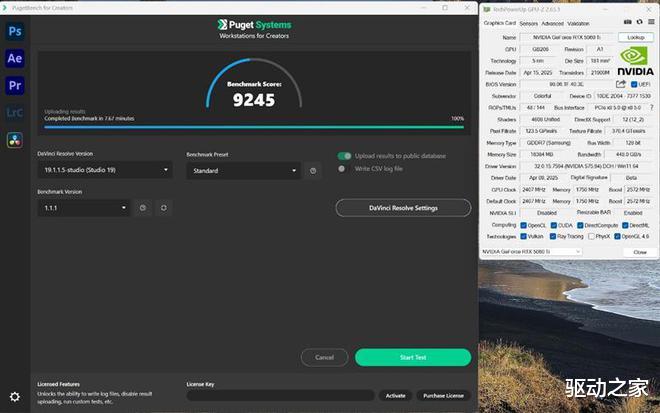Click the Start Test button
This screenshot has height=413, width=660.
tap(413, 357)
